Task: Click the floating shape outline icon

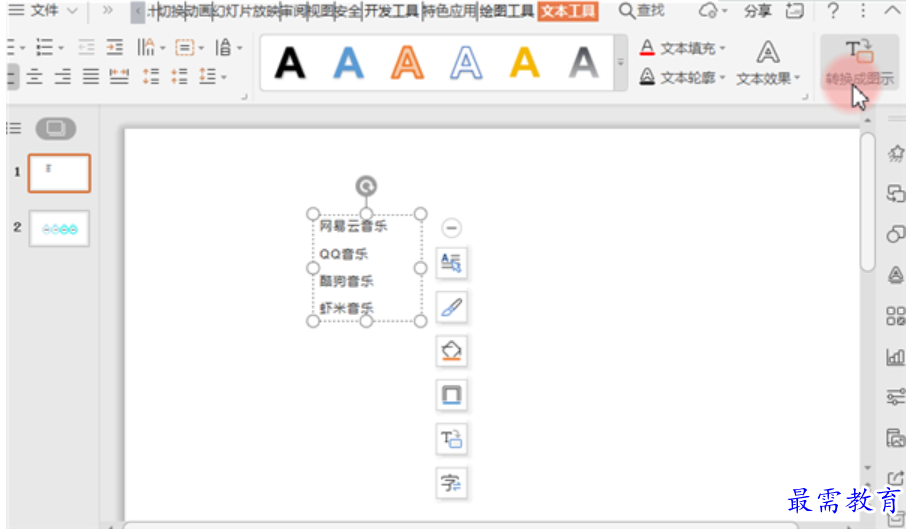Action: (451, 395)
